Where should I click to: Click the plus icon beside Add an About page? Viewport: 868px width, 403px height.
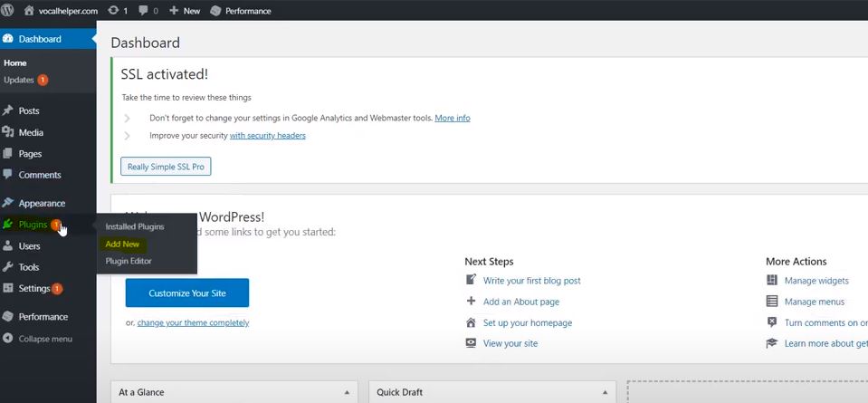(x=471, y=302)
